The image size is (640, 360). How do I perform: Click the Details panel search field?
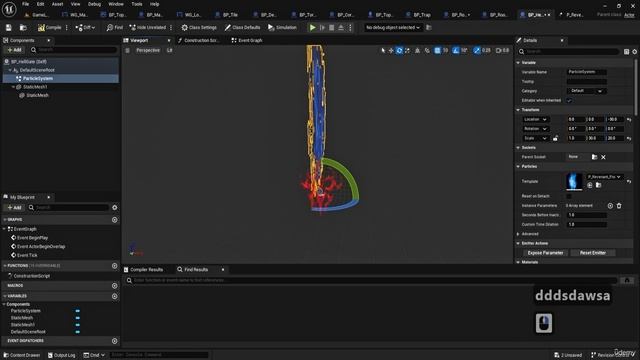point(569,51)
